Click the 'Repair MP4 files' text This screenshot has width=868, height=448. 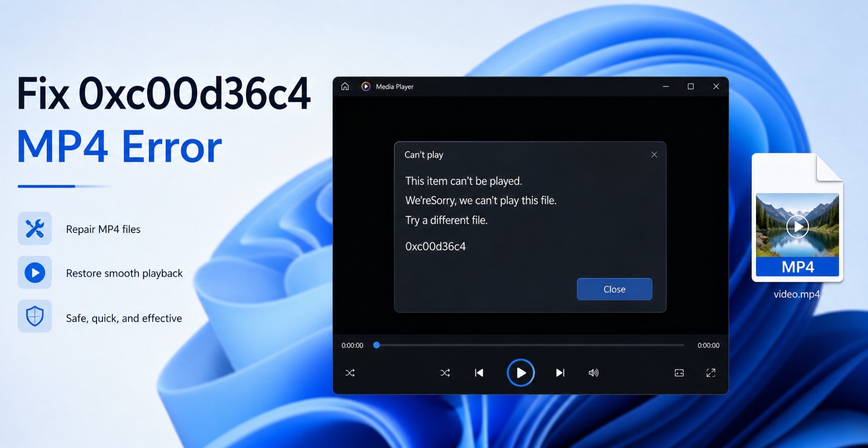(x=103, y=229)
